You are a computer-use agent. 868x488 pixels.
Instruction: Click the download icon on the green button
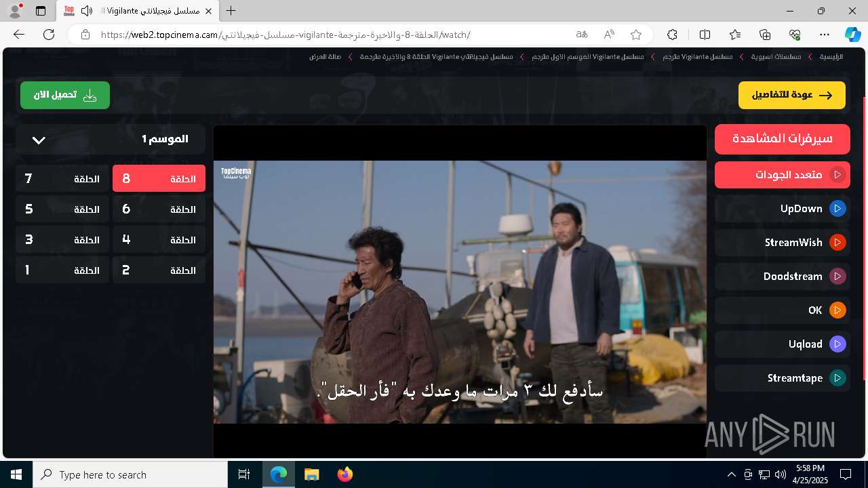[x=90, y=96]
